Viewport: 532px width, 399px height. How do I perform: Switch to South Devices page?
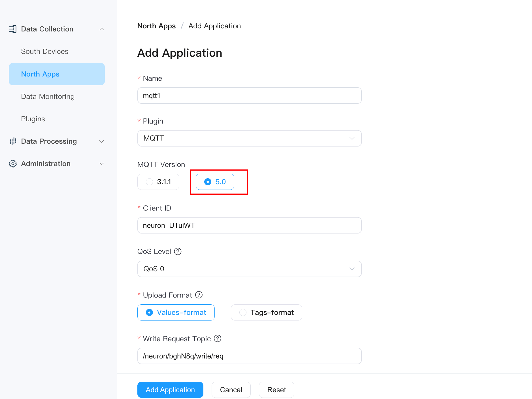click(44, 51)
